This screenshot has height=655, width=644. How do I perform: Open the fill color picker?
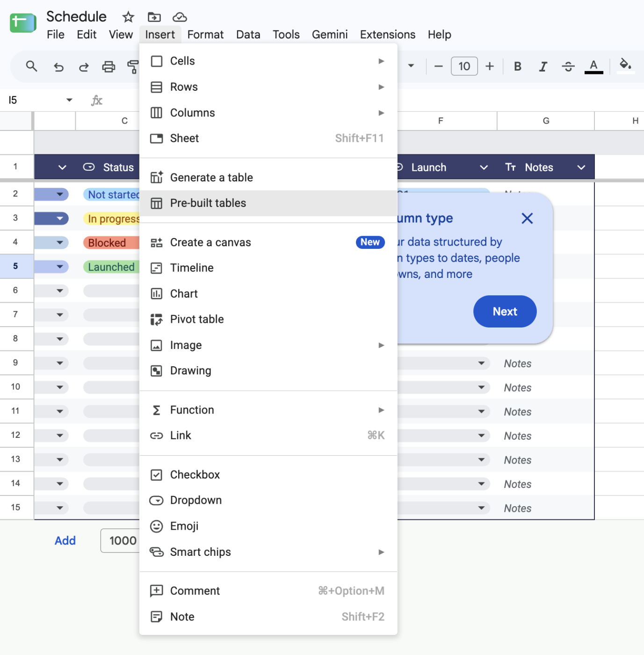(x=625, y=65)
